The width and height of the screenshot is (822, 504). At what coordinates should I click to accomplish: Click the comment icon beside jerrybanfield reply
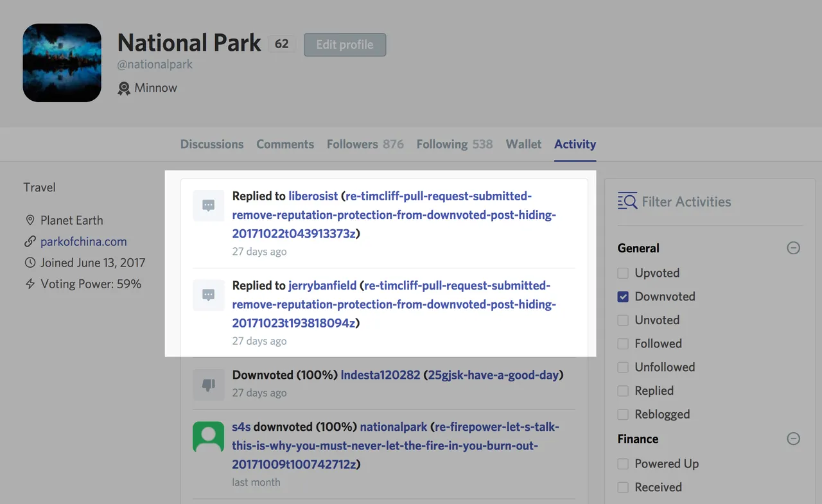tap(209, 295)
